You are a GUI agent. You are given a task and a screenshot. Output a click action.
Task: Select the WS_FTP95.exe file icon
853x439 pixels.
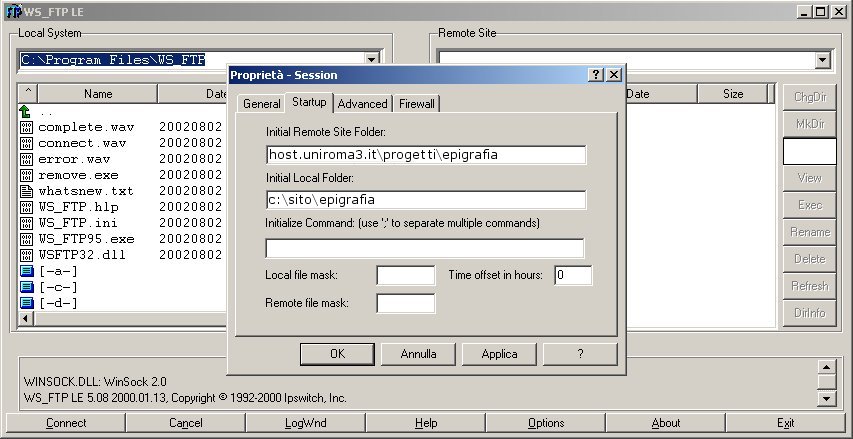click(x=26, y=239)
